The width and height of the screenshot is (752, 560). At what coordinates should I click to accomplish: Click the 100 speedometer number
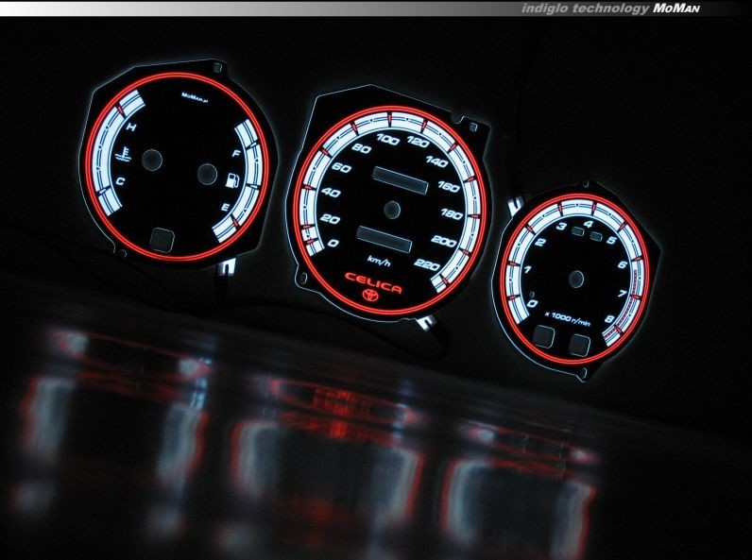coord(388,140)
